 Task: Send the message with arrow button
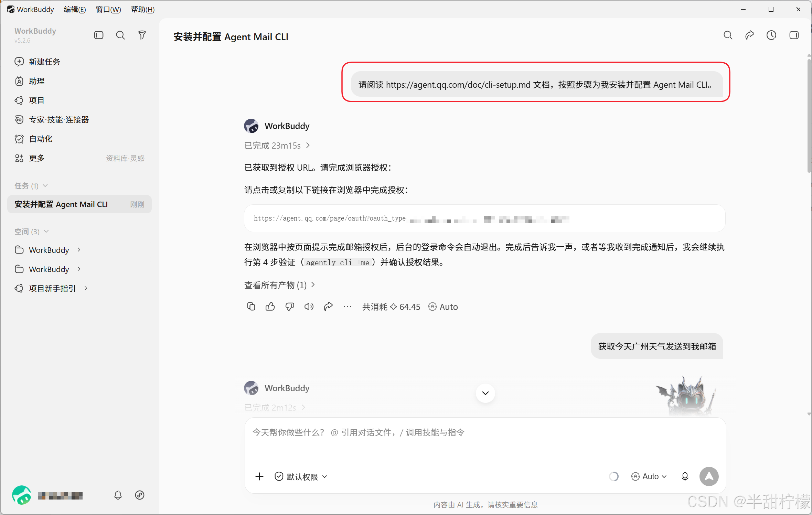click(x=709, y=476)
